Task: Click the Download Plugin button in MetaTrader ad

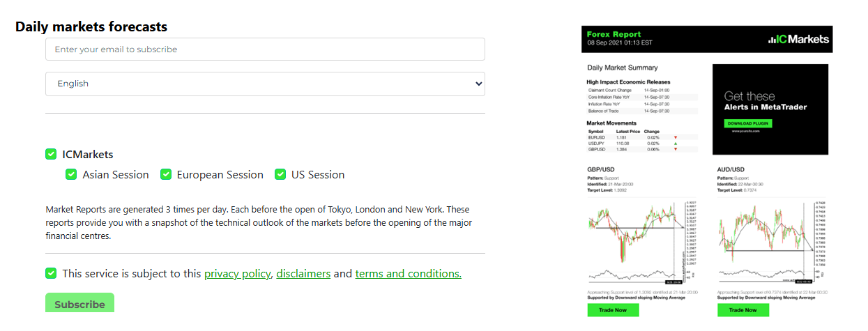Action: (747, 123)
